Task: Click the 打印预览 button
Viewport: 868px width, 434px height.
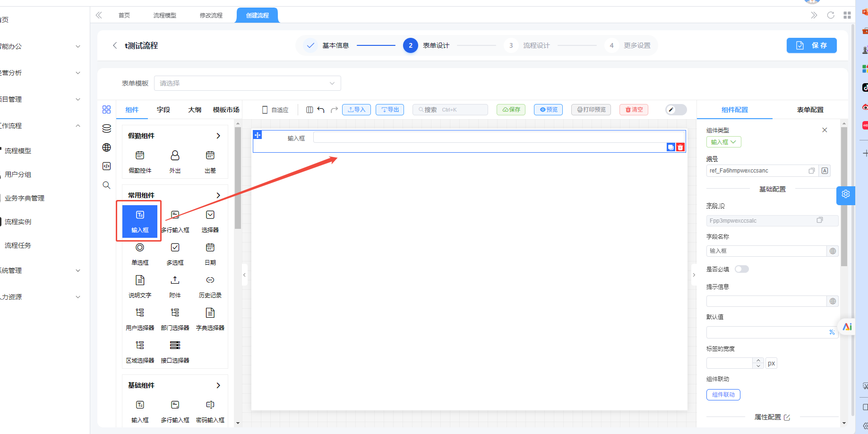Action: [x=591, y=110]
